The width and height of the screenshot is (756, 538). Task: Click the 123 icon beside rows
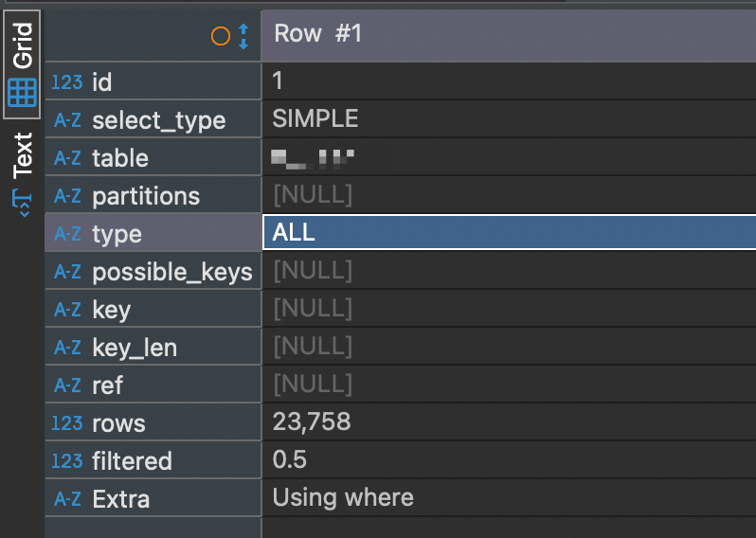tap(67, 423)
